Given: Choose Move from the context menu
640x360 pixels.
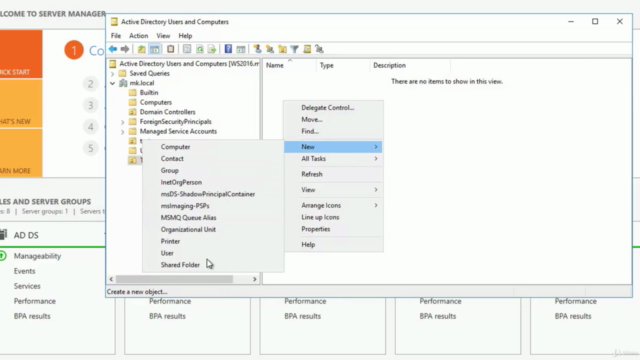Looking at the screenshot, I should coord(333,120).
